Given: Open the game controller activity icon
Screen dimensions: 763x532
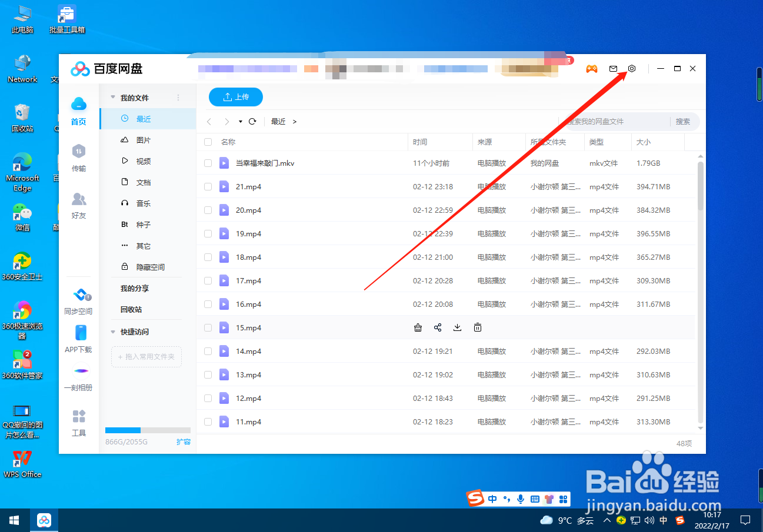Looking at the screenshot, I should pyautogui.click(x=592, y=68).
